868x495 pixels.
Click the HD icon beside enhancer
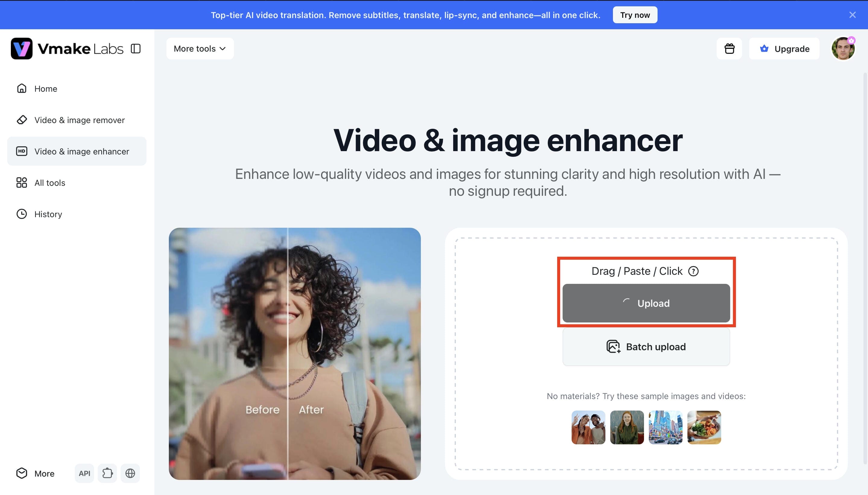[22, 151]
